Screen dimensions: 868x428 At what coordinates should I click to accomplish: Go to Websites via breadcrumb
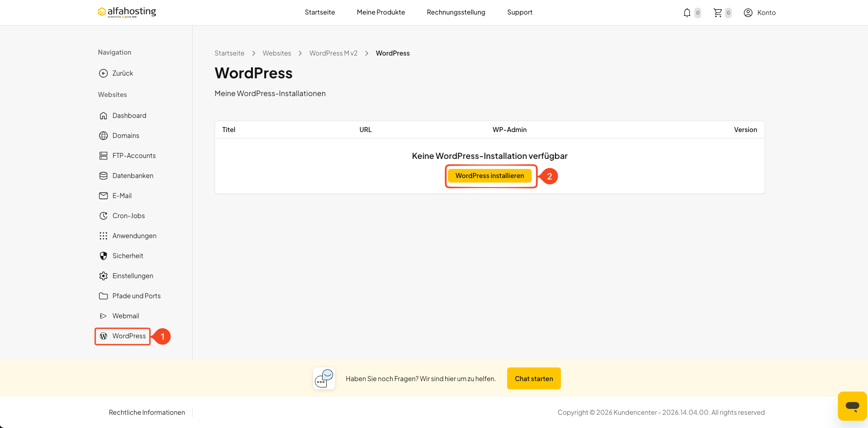click(x=277, y=53)
